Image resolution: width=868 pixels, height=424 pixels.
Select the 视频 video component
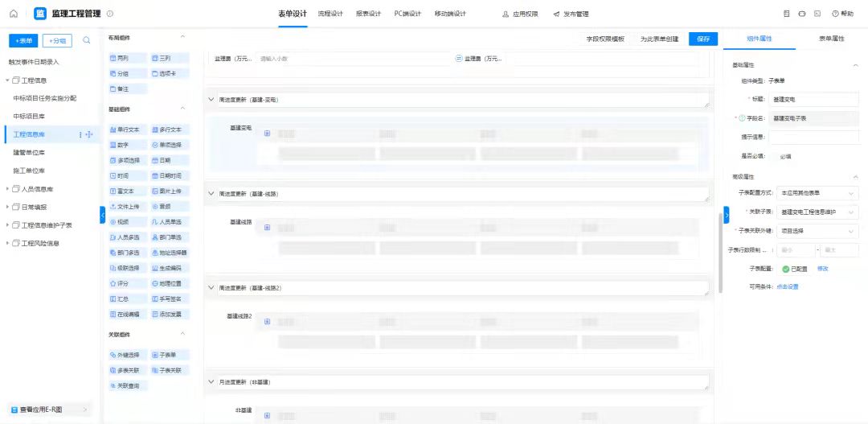127,222
